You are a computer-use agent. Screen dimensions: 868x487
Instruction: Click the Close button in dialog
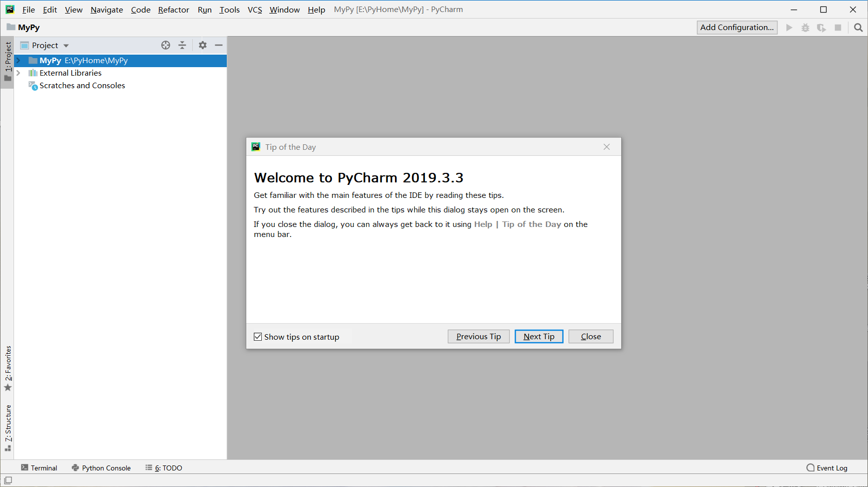pos(591,337)
